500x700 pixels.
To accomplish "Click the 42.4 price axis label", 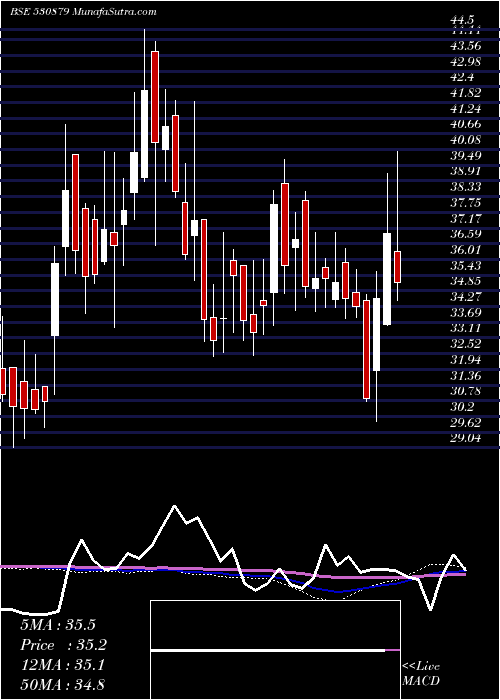I will point(461,77).
